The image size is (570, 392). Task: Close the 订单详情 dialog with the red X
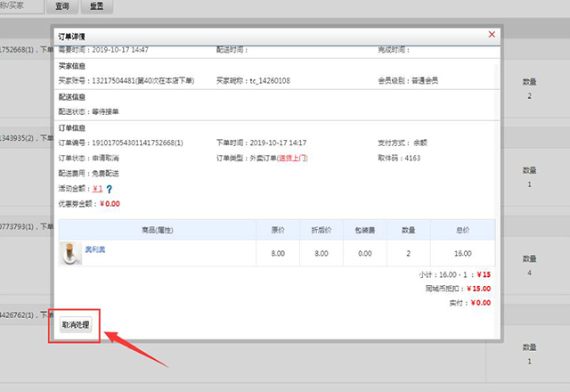click(x=492, y=34)
